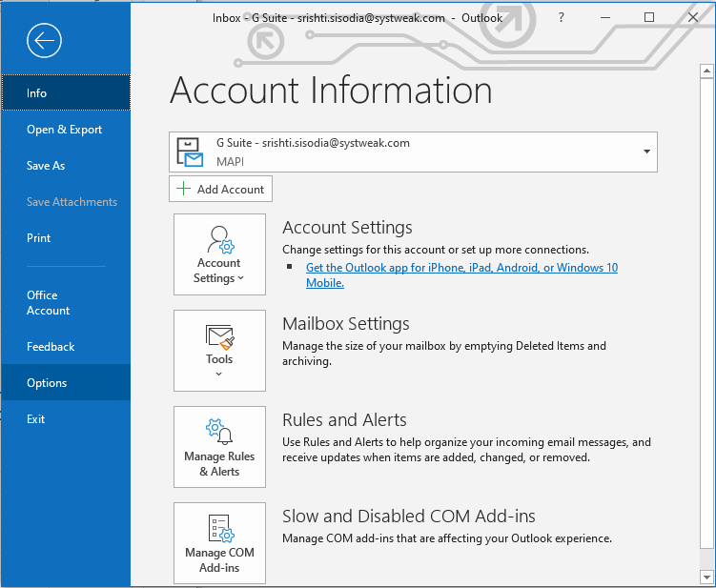Select Print from the backstage menu
This screenshot has height=588, width=716.
coord(66,238)
